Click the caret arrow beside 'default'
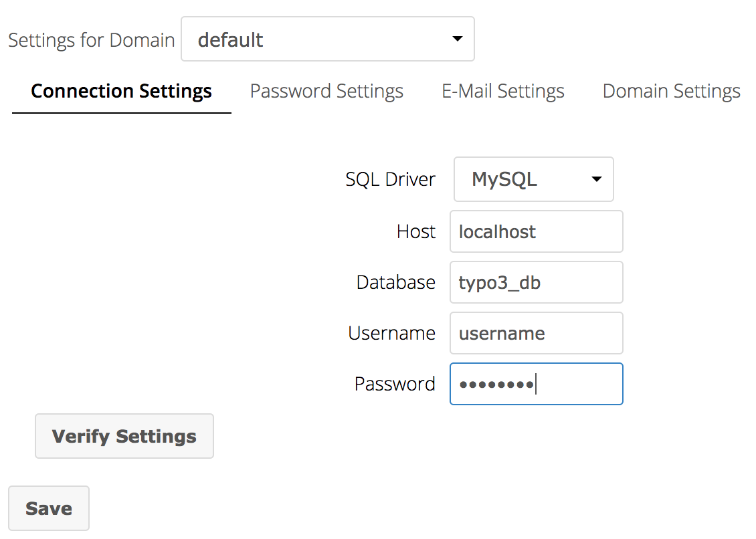This screenshot has width=756, height=539. [458, 39]
